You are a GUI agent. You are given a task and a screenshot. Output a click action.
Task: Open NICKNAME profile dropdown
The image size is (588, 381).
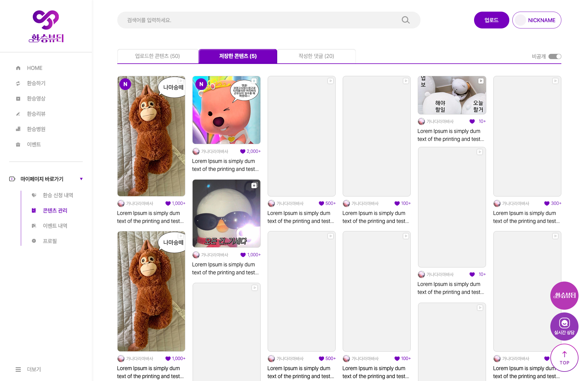click(537, 20)
